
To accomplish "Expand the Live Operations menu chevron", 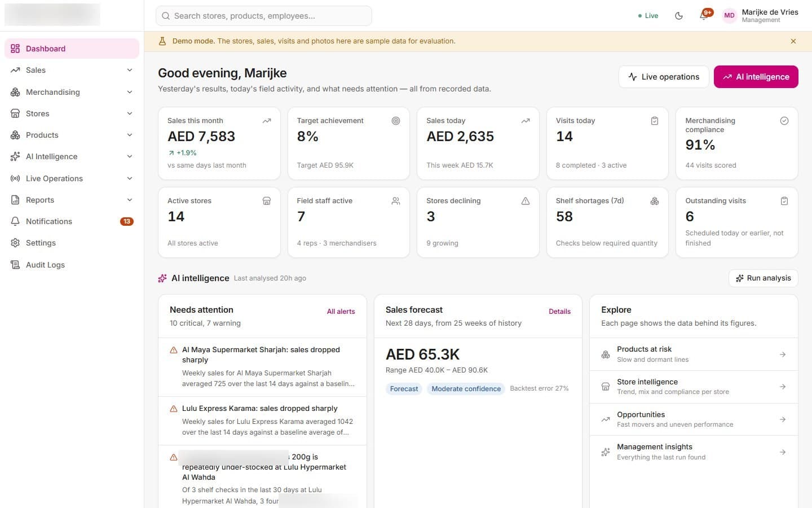I will [x=130, y=178].
